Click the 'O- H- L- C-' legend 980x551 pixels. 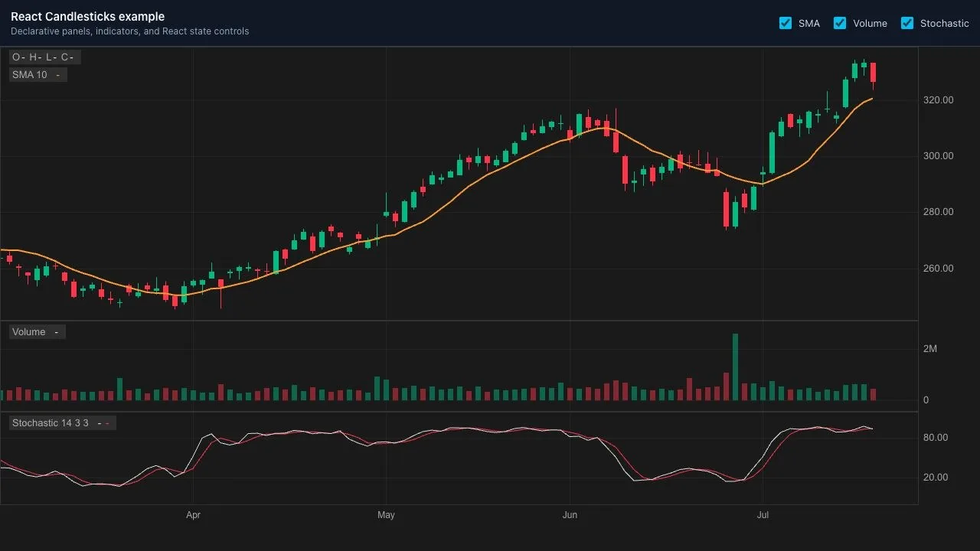click(x=45, y=57)
